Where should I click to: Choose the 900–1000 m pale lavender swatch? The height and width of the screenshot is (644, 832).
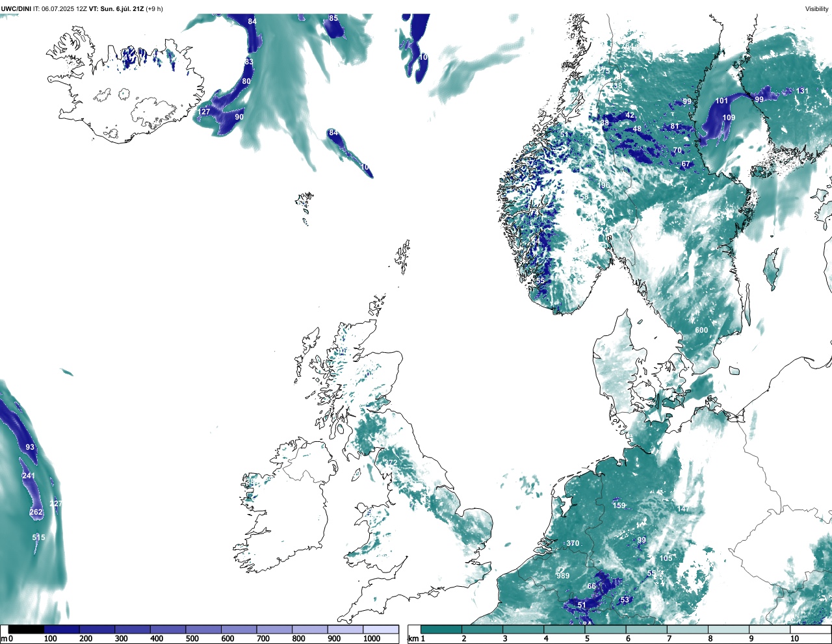coord(345,629)
